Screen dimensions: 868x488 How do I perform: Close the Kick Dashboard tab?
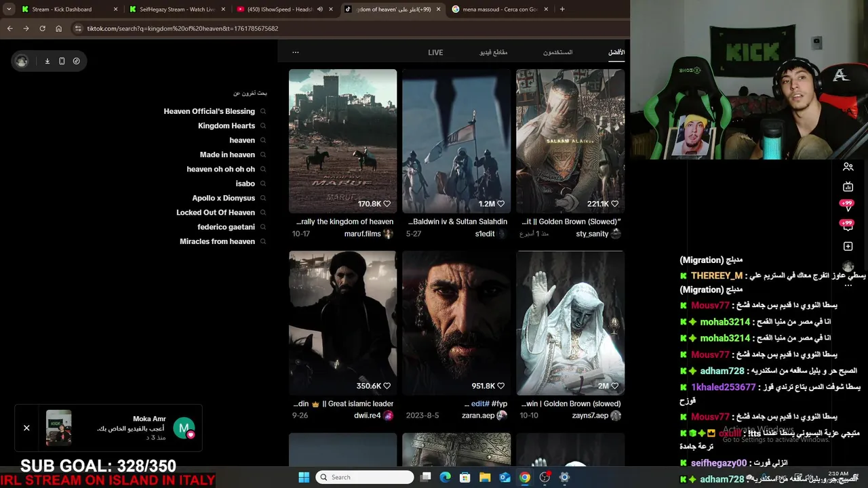point(115,9)
